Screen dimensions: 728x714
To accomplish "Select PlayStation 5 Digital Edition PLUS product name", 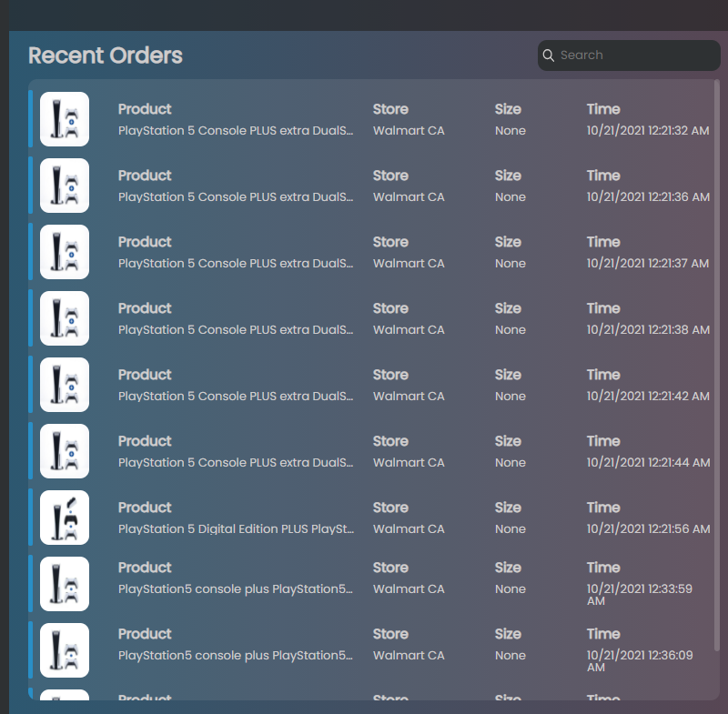I will click(x=236, y=528).
